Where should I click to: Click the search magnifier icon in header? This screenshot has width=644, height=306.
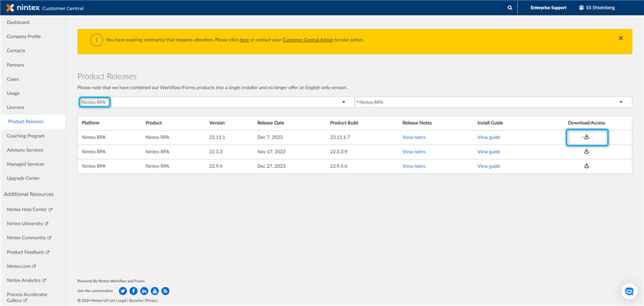(x=509, y=8)
